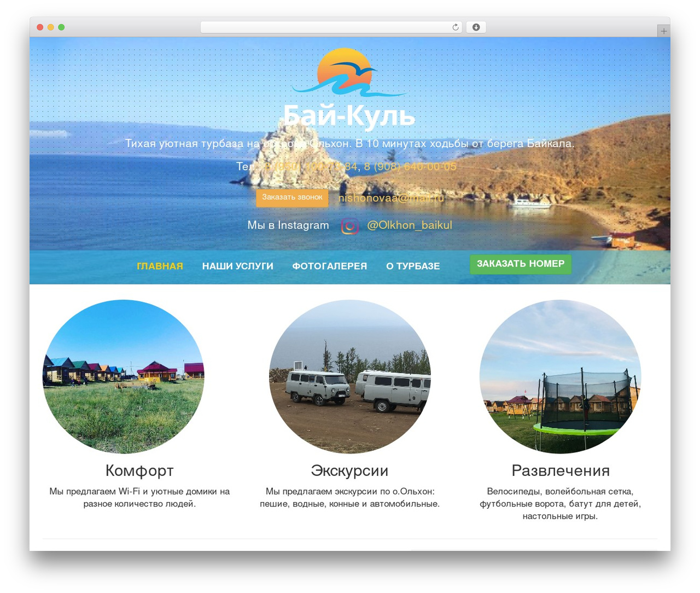Viewport: 700px width, 593px height.
Task: Click the nishonovaa email address link
Action: coord(391,198)
